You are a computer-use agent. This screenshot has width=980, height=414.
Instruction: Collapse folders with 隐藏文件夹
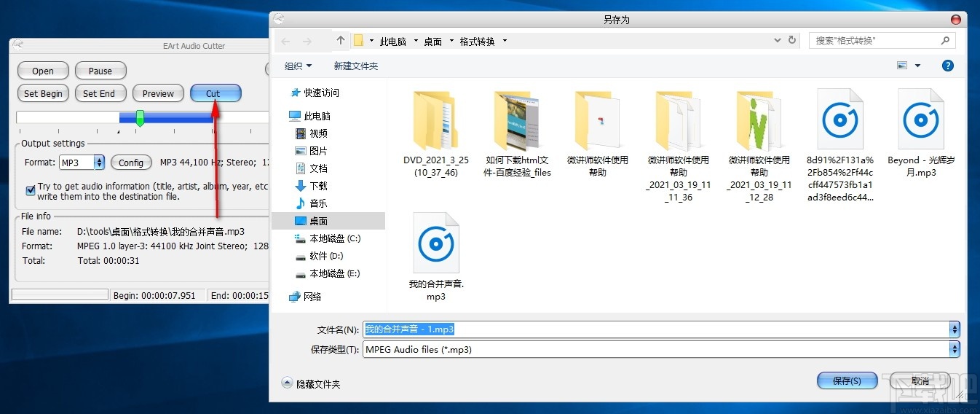tap(311, 383)
